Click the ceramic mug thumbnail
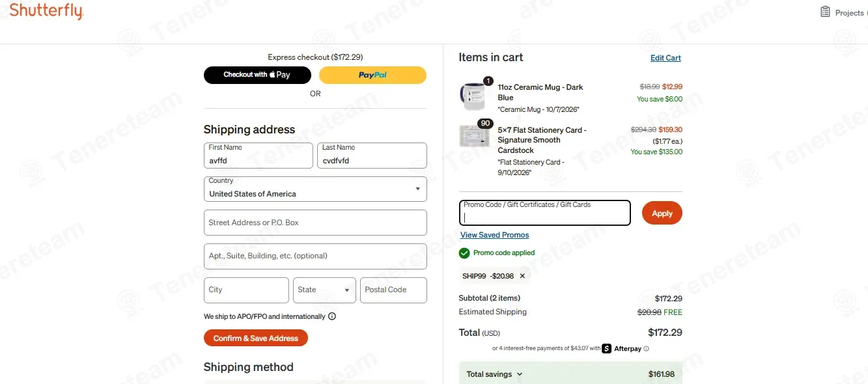868x384 pixels. tap(472, 97)
